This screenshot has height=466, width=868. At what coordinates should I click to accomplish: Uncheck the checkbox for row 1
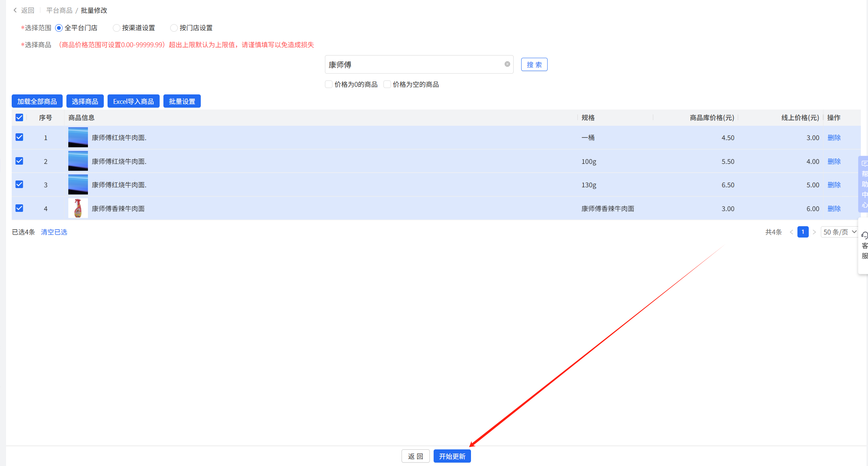tap(19, 137)
